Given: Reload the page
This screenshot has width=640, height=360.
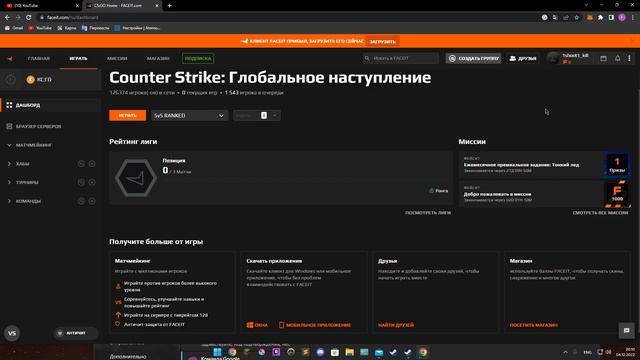Looking at the screenshot, I should (x=29, y=18).
